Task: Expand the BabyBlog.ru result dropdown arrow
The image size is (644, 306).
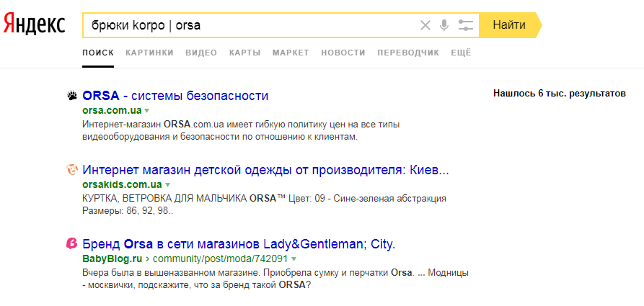Action: tap(294, 259)
